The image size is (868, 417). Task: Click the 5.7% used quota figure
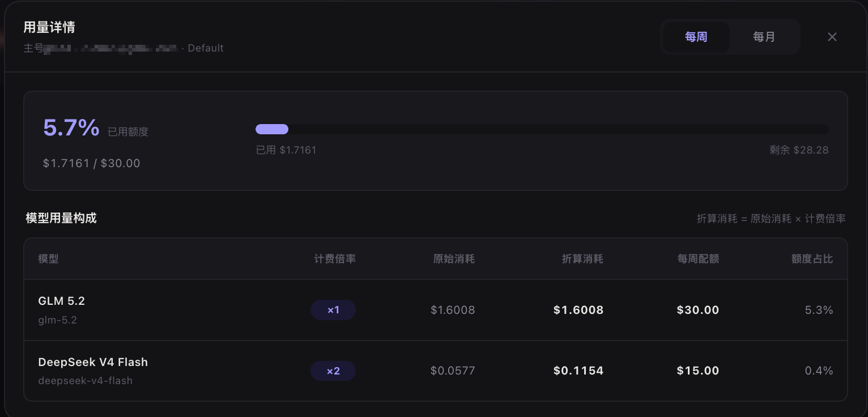click(71, 127)
